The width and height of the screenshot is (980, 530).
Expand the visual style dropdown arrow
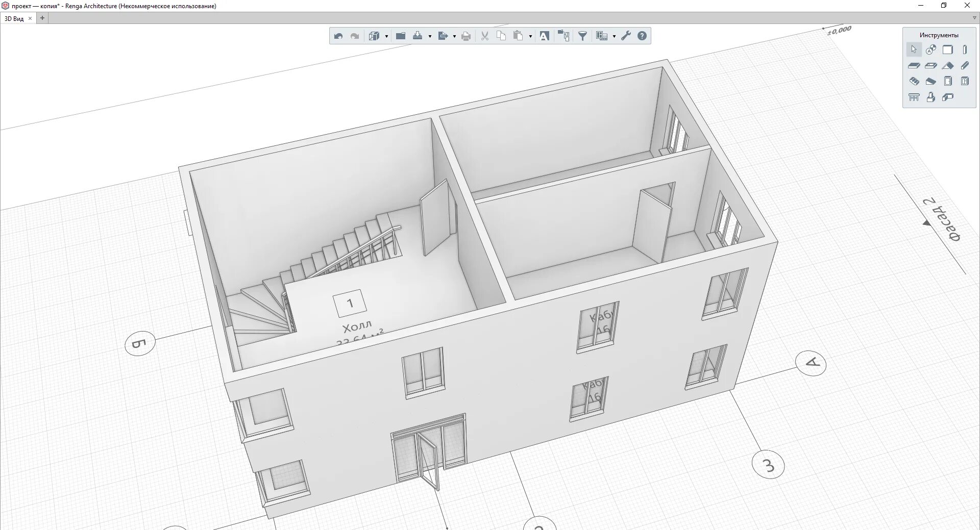pyautogui.click(x=614, y=36)
